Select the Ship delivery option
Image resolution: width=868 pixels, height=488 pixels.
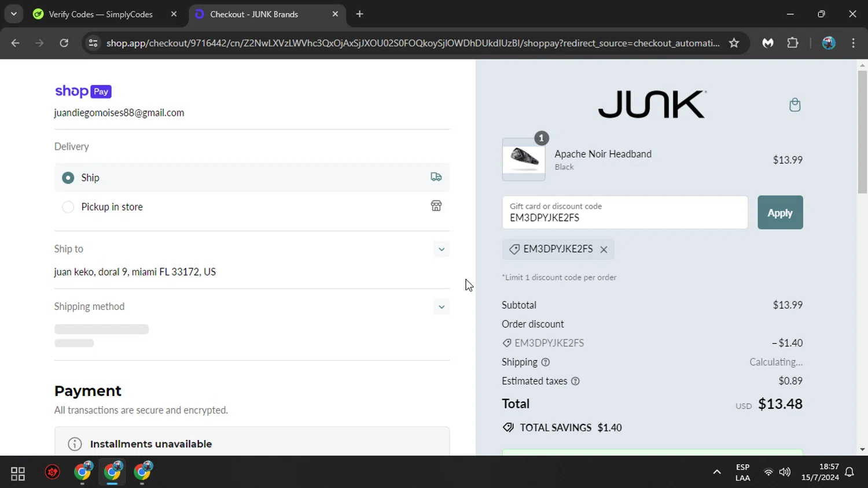[x=68, y=178]
